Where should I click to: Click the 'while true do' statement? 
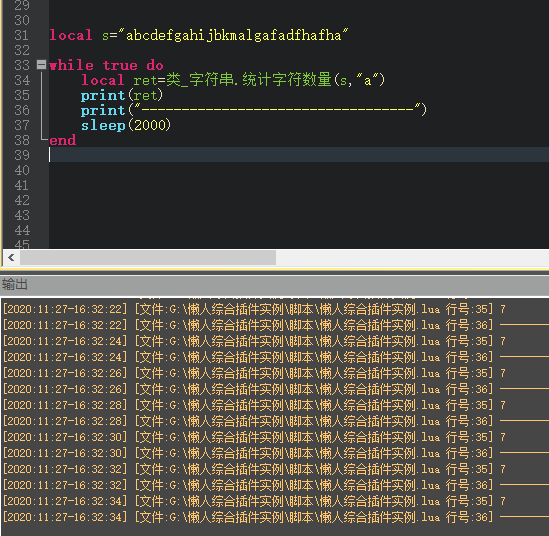coord(106,65)
